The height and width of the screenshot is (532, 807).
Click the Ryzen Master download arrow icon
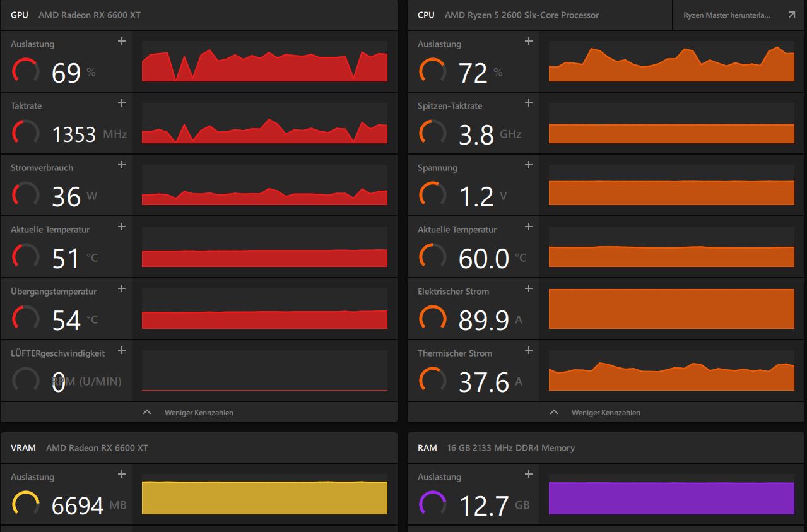tap(792, 15)
